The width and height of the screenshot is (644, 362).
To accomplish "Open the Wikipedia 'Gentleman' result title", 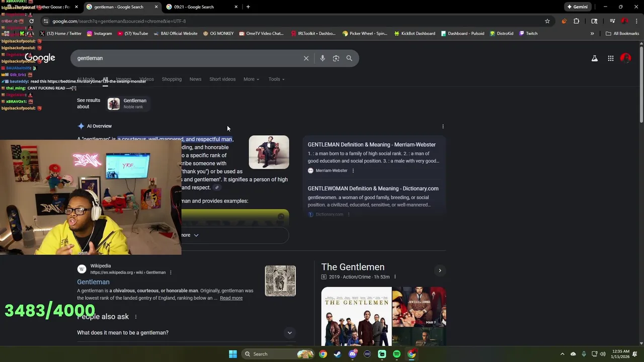I will coord(93,282).
